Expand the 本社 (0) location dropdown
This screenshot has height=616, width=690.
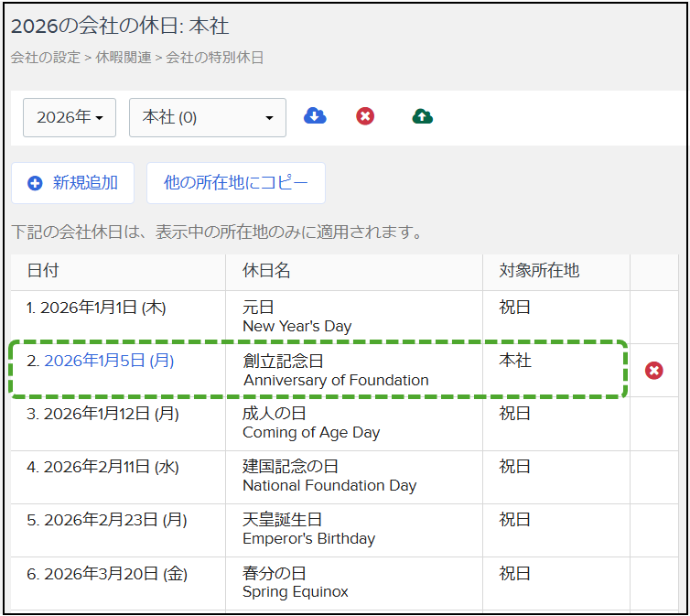tap(208, 117)
